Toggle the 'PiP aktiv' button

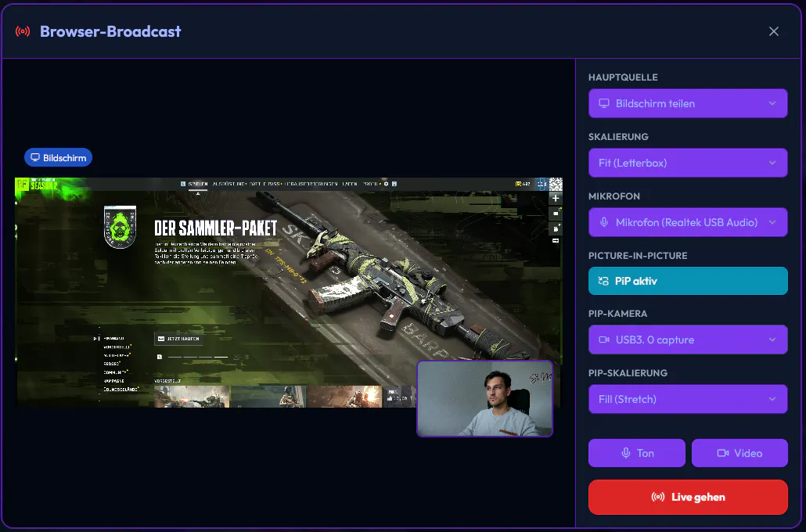click(x=688, y=281)
